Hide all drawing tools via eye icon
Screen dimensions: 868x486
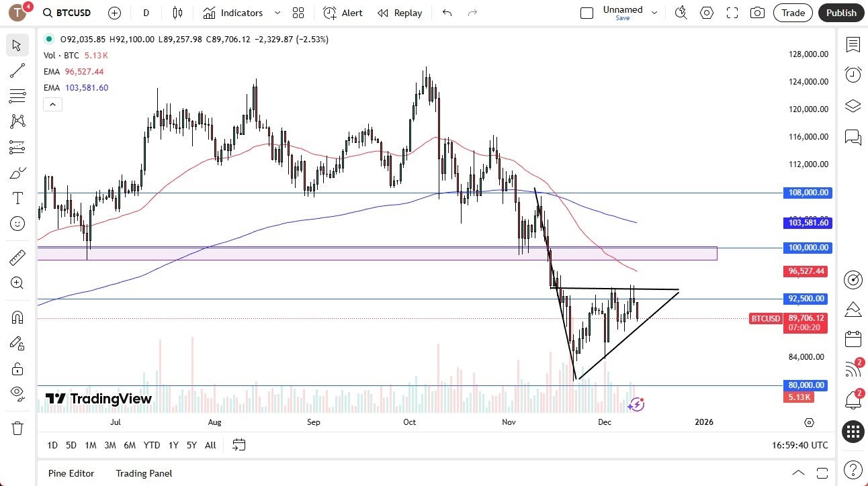click(17, 395)
